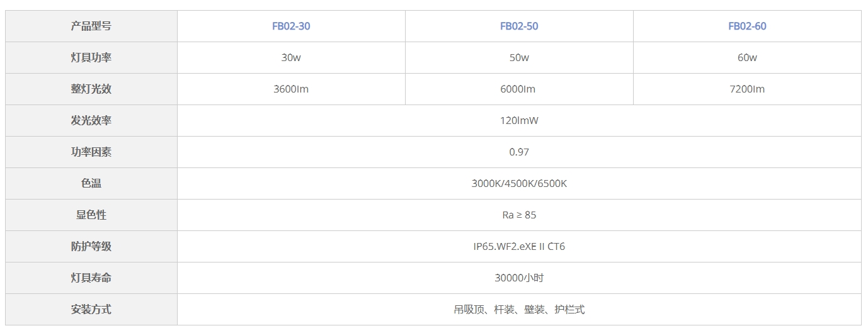Screen dimensions: 868x333
Task: Click the Ra ≥ 85 value
Action: pos(519,215)
